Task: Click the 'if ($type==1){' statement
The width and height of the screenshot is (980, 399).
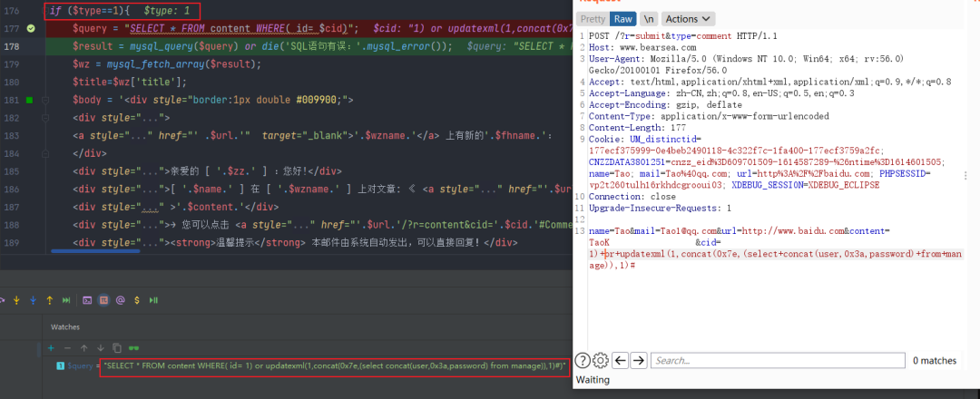Action: [89, 11]
